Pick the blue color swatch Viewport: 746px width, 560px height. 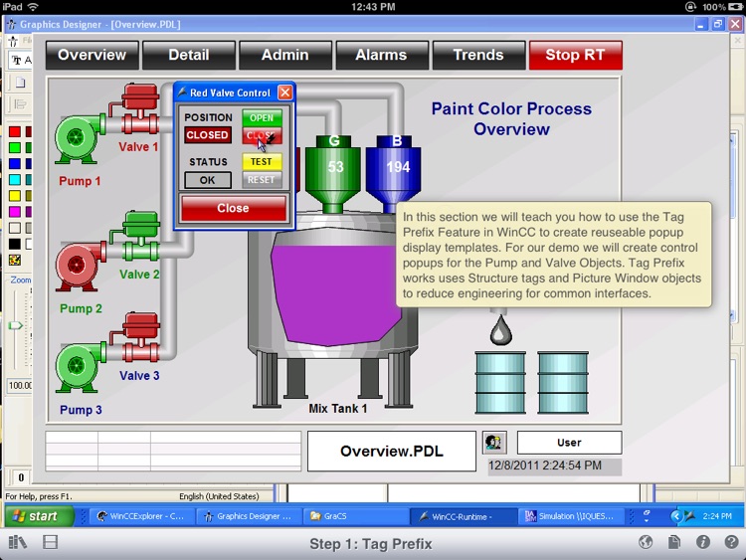15,164
